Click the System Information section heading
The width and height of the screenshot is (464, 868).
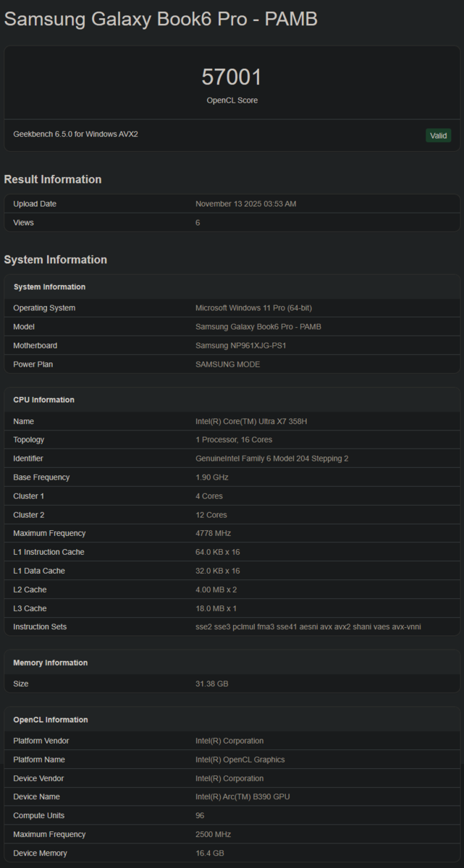click(x=56, y=260)
